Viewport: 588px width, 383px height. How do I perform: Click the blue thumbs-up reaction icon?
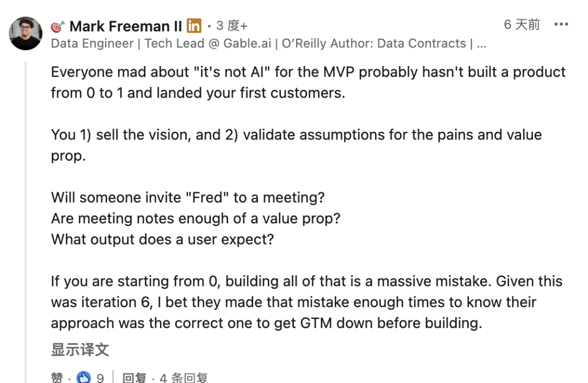pos(83,377)
